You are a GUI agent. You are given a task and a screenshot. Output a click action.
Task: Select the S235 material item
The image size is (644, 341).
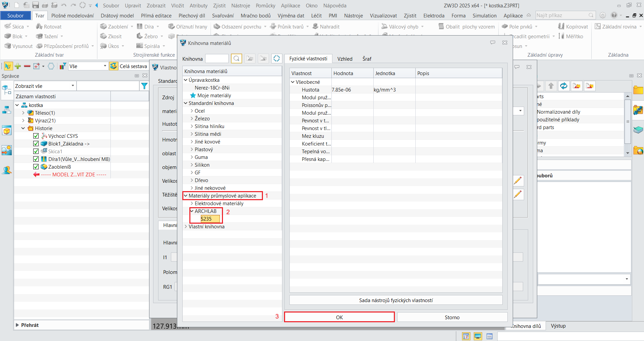pos(206,219)
